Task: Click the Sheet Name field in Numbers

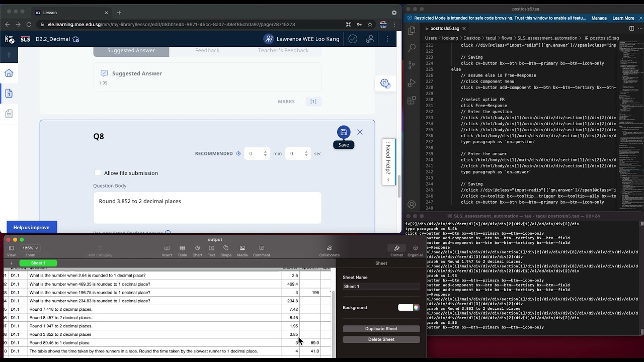Action: pyautogui.click(x=381, y=286)
